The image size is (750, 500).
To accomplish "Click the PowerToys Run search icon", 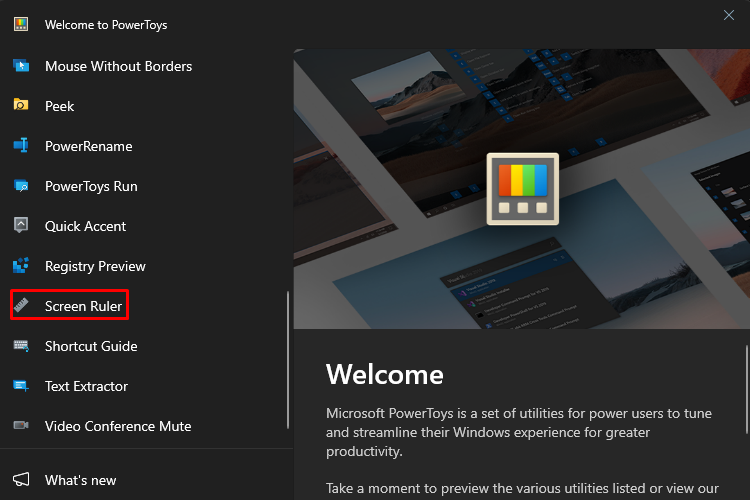I will pos(21,186).
